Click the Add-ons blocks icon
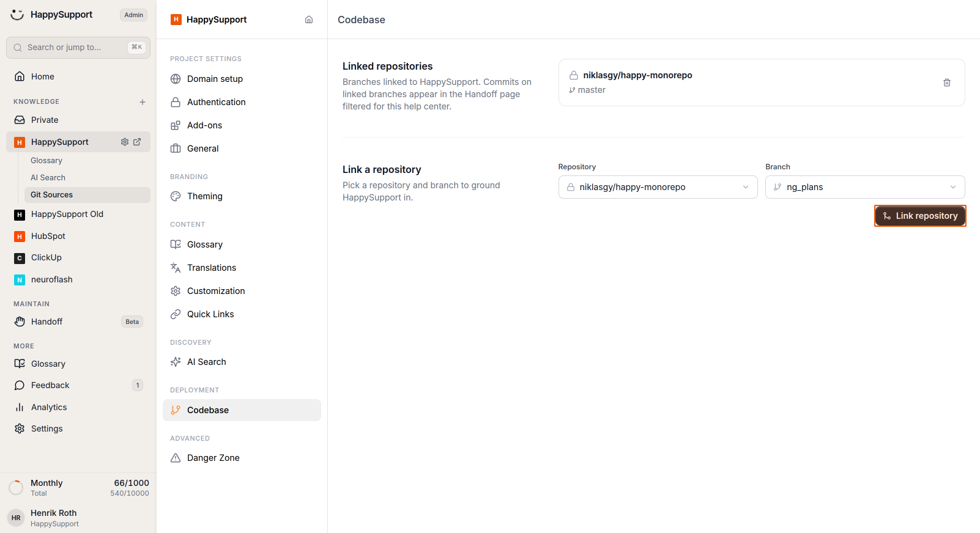 (176, 125)
